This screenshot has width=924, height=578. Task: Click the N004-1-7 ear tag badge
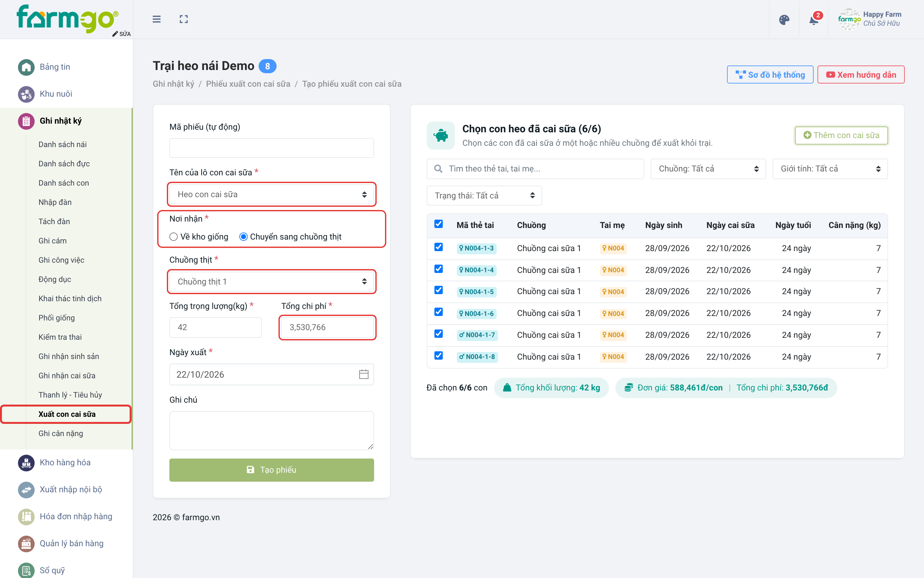pyautogui.click(x=477, y=335)
